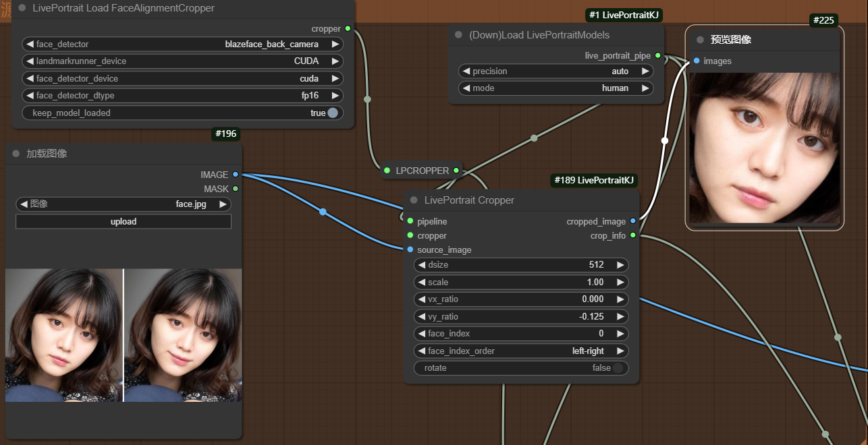Screen dimensions: 868x445
Task: Click the live_portrait_pipe output port
Action: [658, 55]
